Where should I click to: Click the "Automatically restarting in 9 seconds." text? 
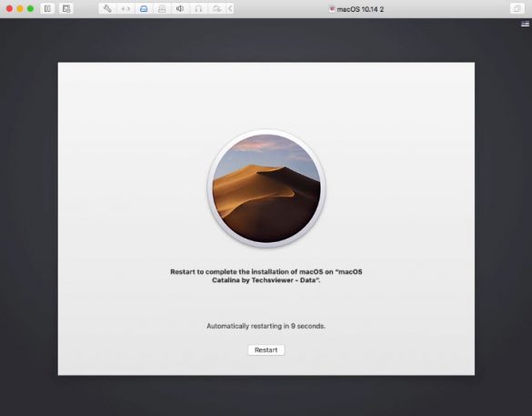[266, 326]
